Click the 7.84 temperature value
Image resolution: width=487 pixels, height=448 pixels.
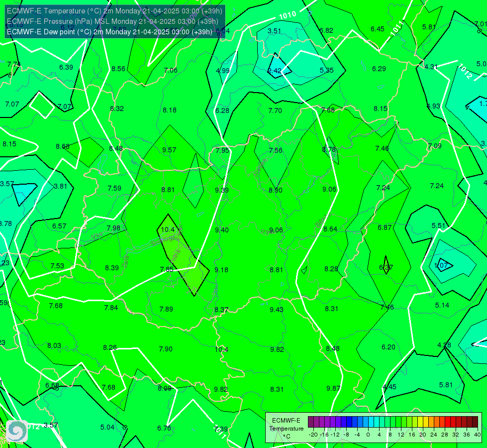111,308
